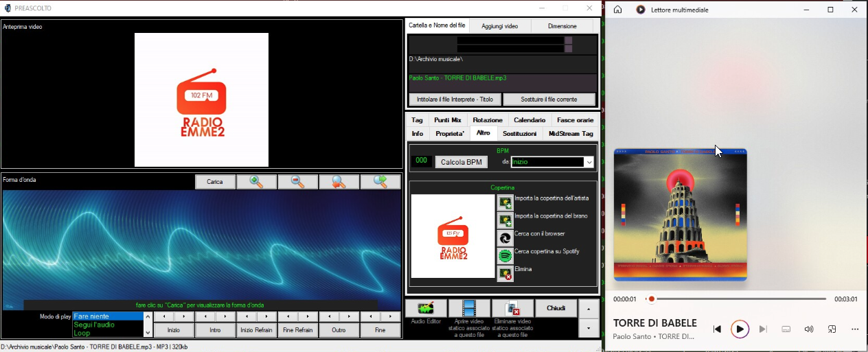Click the down arrow of Modo di play list

pos(148,333)
